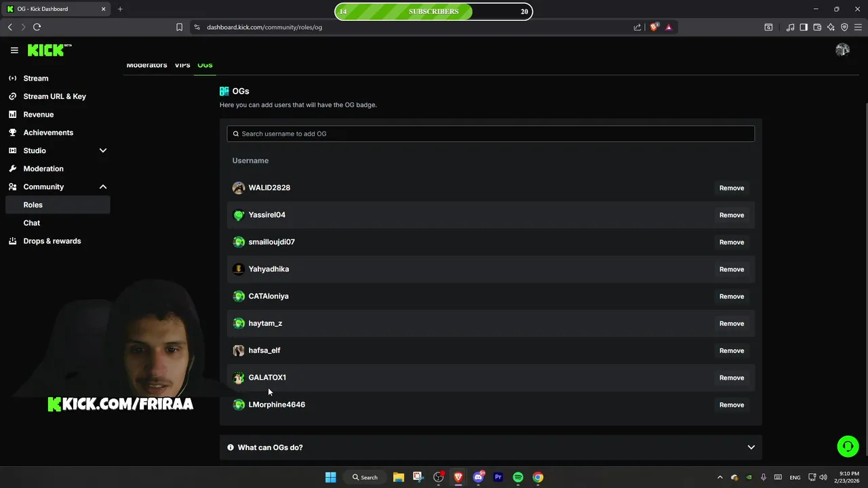Open the Brave playlist music icon
Screen dimensions: 868x488
790,27
